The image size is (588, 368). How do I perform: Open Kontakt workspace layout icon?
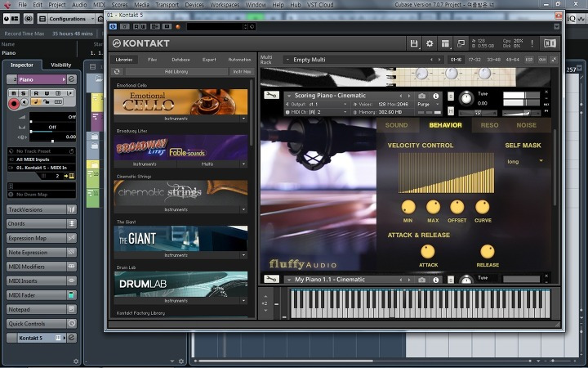pyautogui.click(x=445, y=43)
